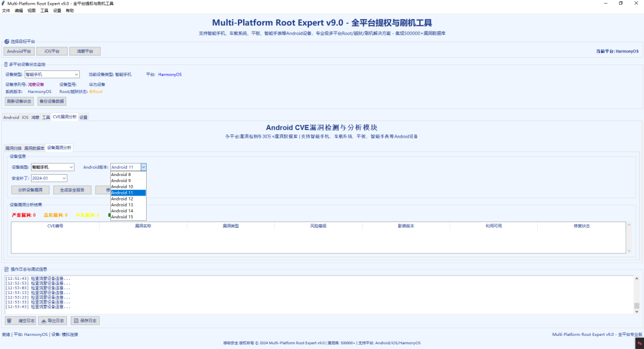The width and height of the screenshot is (644, 349).
Task: Click the 分析设备漏洞 button
Action: point(30,190)
